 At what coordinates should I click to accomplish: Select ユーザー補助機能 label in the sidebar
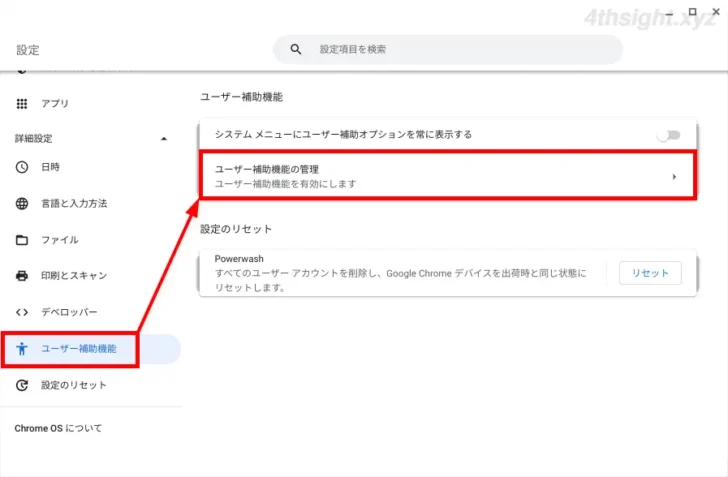(x=79, y=349)
